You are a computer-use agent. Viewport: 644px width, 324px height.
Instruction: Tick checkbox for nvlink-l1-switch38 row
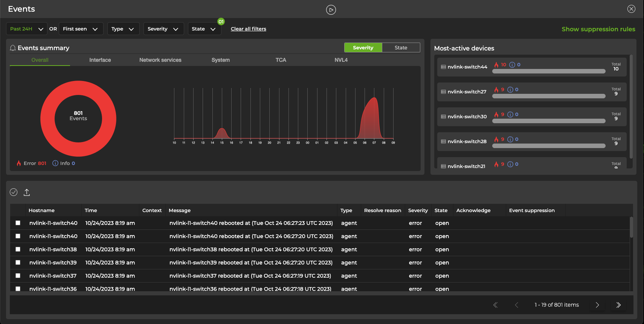(x=18, y=249)
